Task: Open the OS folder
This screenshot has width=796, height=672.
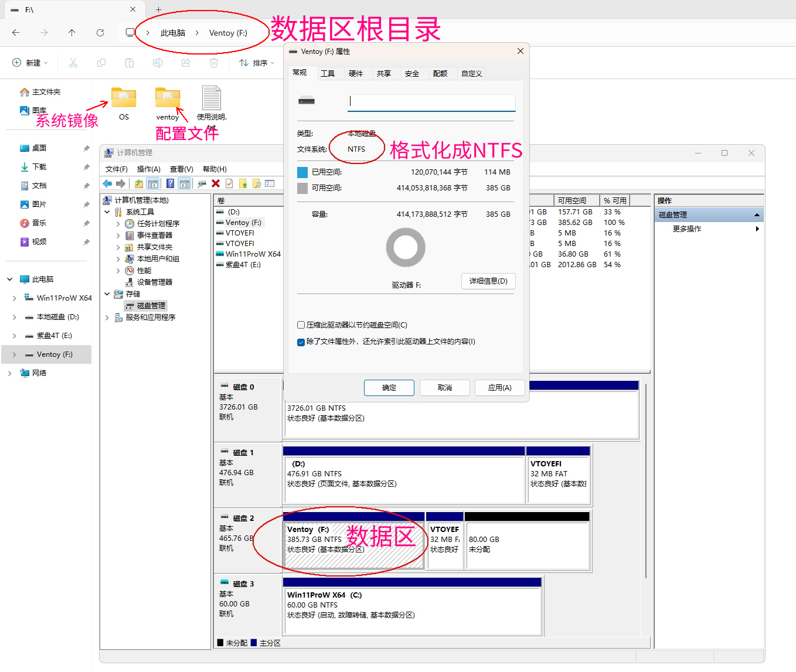Action: [x=124, y=103]
